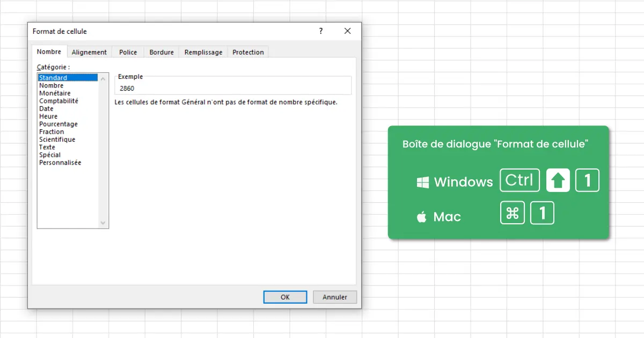Click the Command key icon
644x338 pixels.
[513, 214]
